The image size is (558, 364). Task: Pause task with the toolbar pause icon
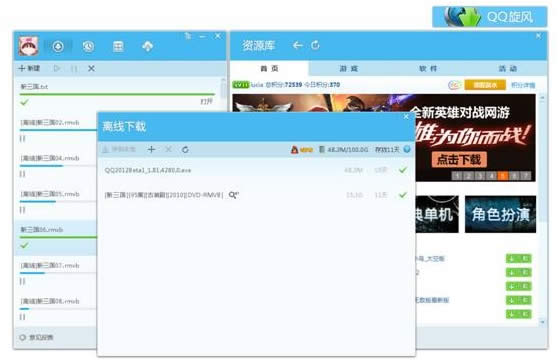coord(74,68)
